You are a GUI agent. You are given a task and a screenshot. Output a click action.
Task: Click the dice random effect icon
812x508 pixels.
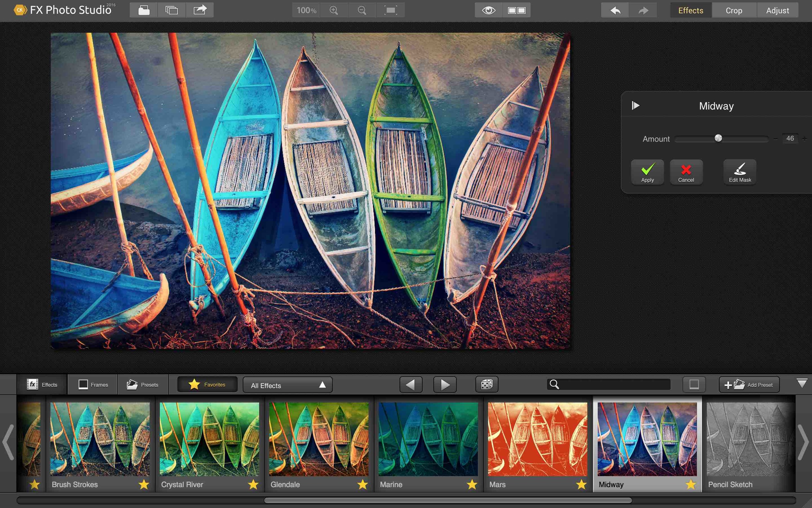coord(487,384)
